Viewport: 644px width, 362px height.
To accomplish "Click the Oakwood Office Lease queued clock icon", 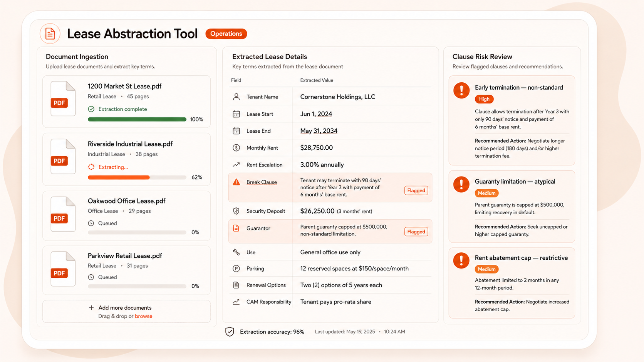I will [91, 223].
